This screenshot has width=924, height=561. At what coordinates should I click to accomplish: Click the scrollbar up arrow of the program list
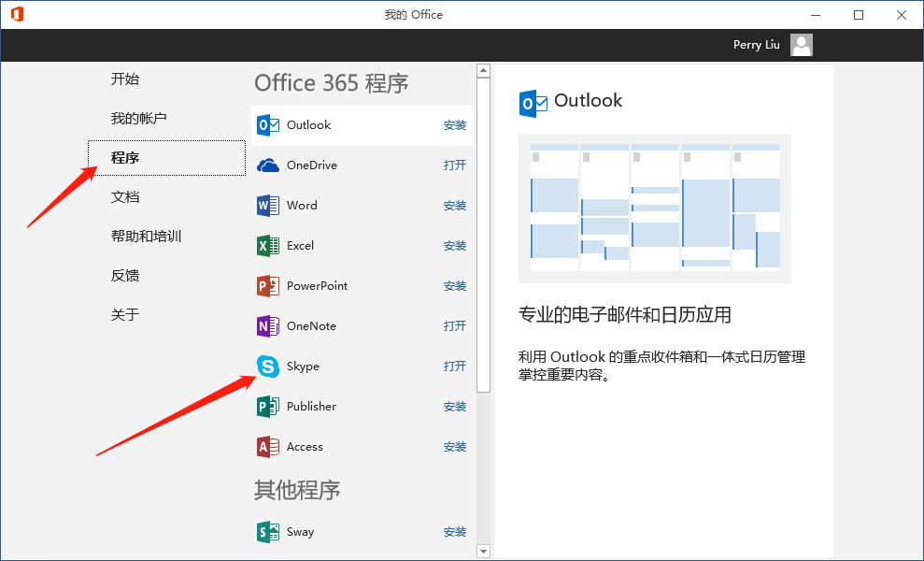(x=483, y=71)
